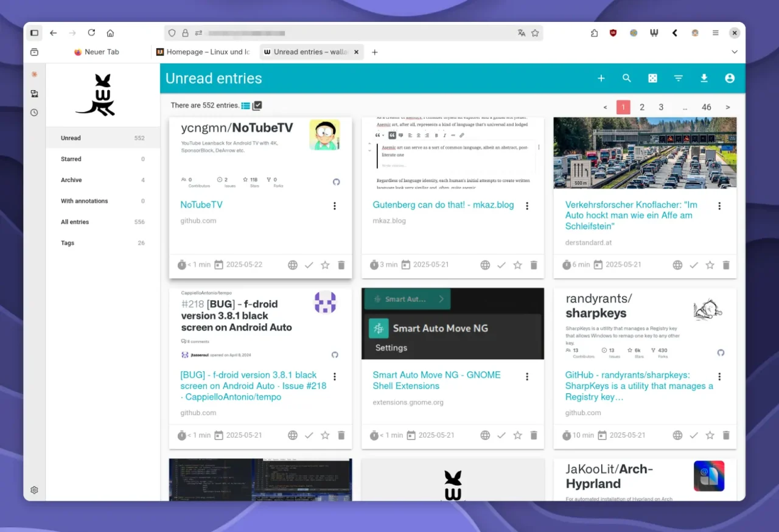Mark NoTubeTV entry as read
Screen dimensions: 779x532
tap(309, 265)
